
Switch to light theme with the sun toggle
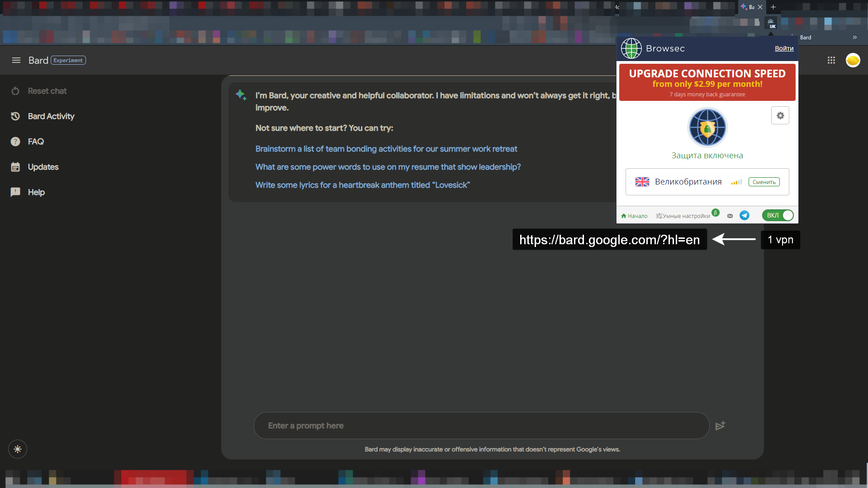click(17, 449)
